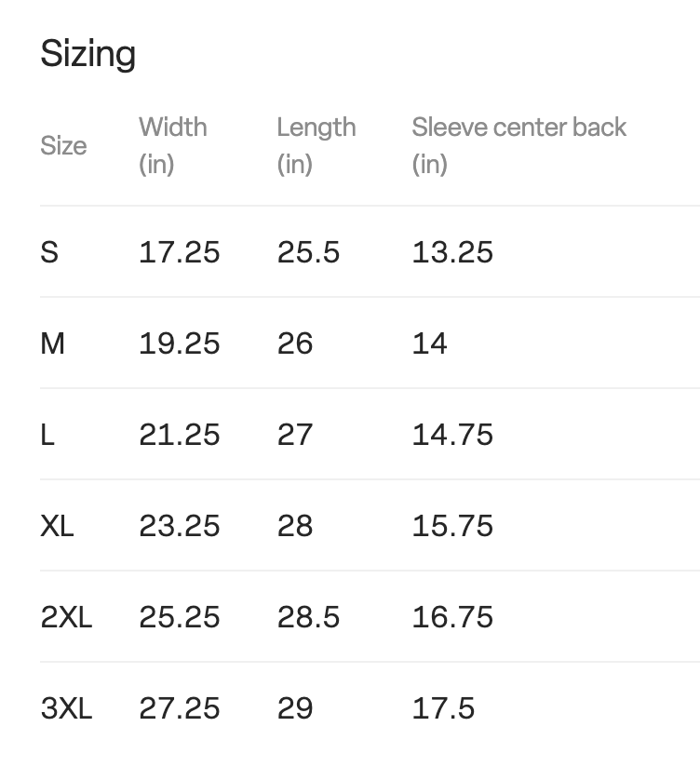Image resolution: width=700 pixels, height=767 pixels.
Task: Select the S size row label
Action: pos(49,252)
